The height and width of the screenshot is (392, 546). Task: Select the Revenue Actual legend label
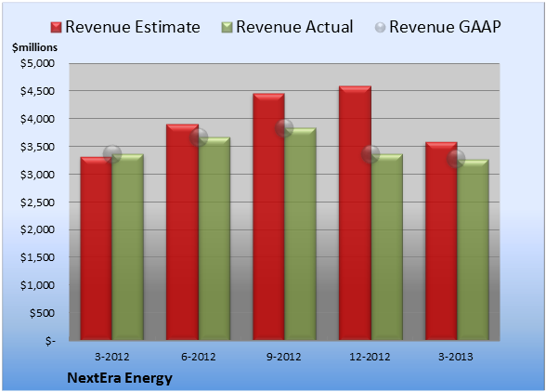[294, 27]
